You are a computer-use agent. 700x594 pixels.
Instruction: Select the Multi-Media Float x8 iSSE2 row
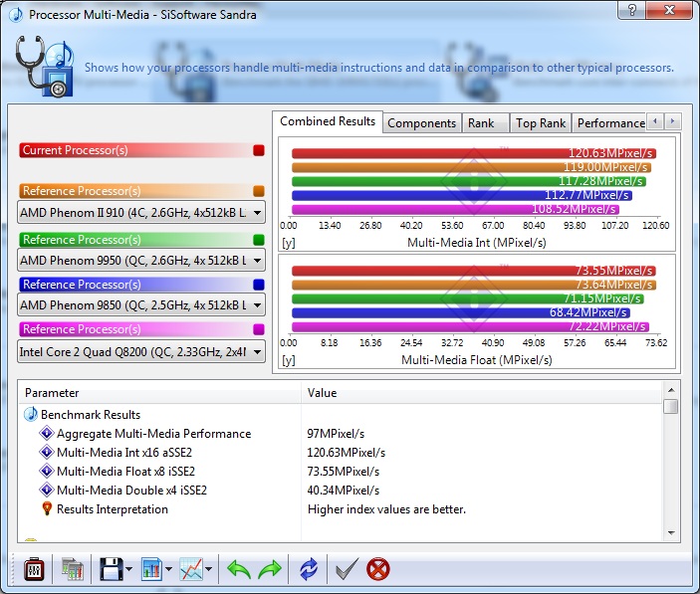click(125, 471)
